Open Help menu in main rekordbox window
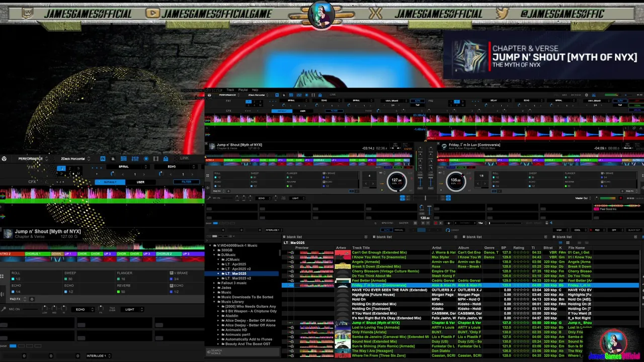Image resolution: width=644 pixels, height=362 pixels. point(255,90)
